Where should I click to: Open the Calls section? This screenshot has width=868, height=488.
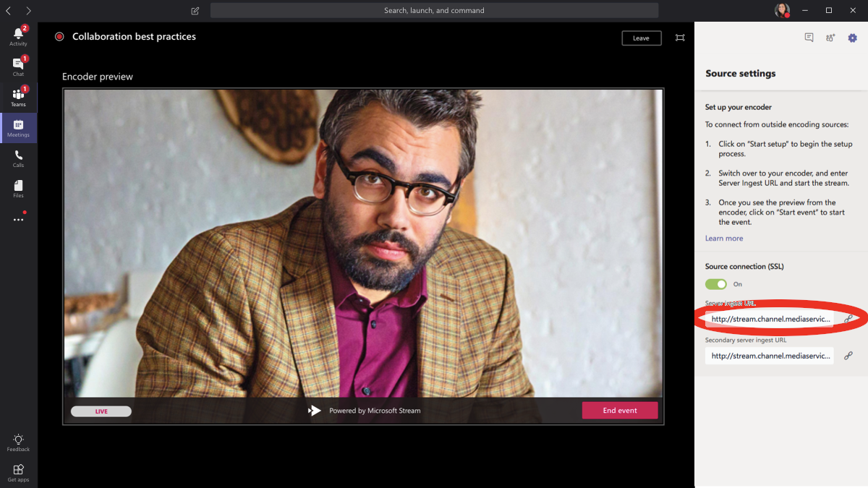18,158
